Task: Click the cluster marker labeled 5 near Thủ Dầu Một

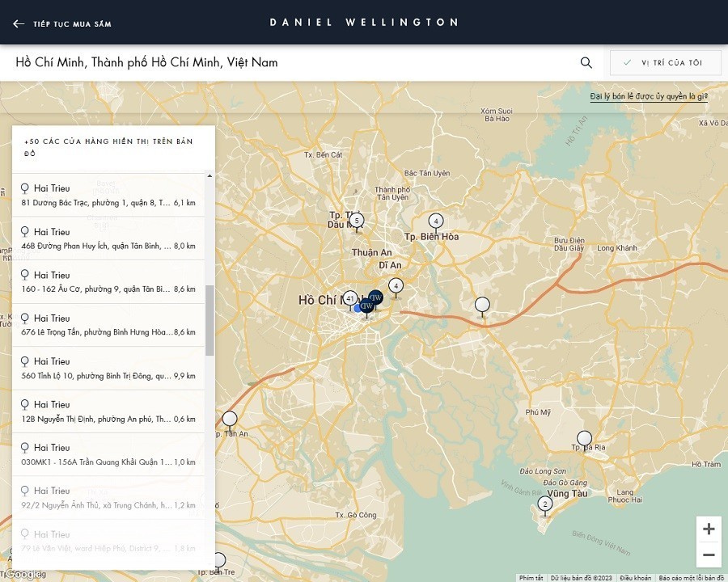Action: coord(357,221)
